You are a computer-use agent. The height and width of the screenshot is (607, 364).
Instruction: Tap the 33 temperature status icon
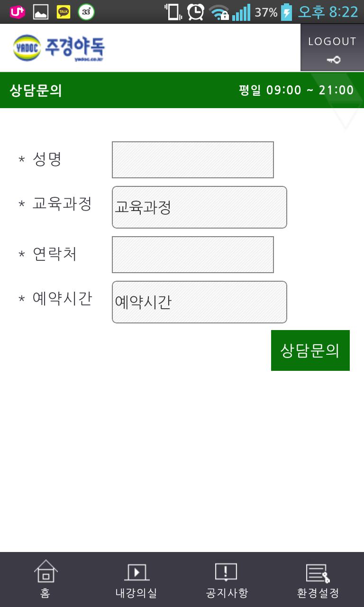click(86, 12)
